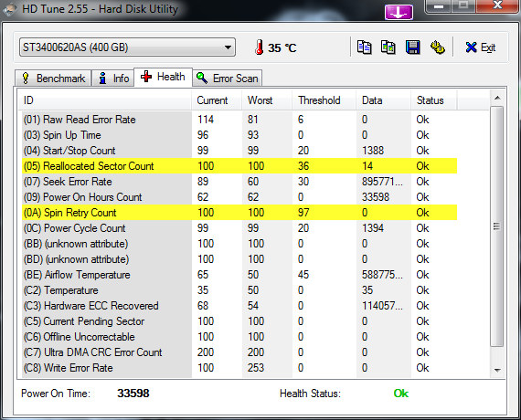Image resolution: width=521 pixels, height=420 pixels.
Task: Click the copy info to clipboard icon
Action: click(x=364, y=47)
